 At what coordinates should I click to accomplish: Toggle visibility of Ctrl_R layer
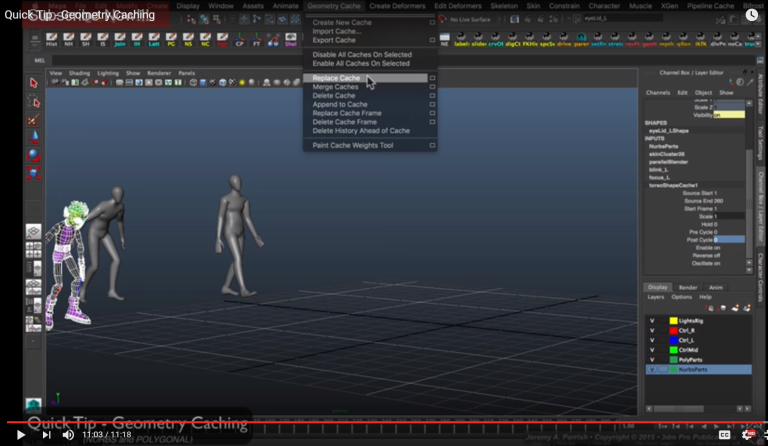652,330
